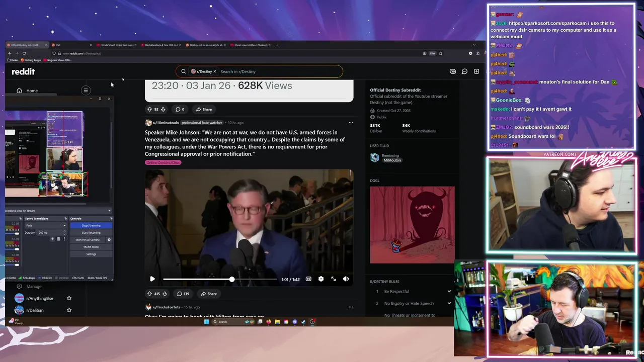Open video settings gear
Image resolution: width=644 pixels, height=362 pixels.
[x=321, y=279]
